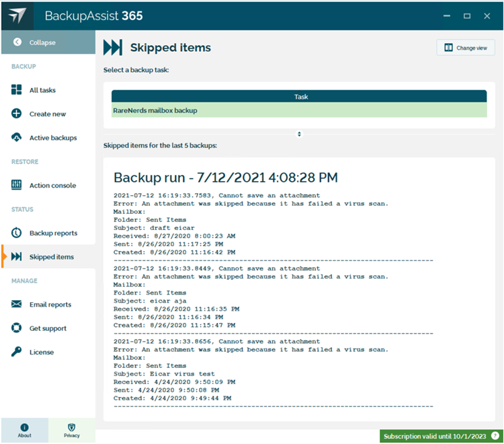Viewport: 504px width, 444px height.
Task: Click the Skipped items icon in sidebar
Action: coord(16,256)
